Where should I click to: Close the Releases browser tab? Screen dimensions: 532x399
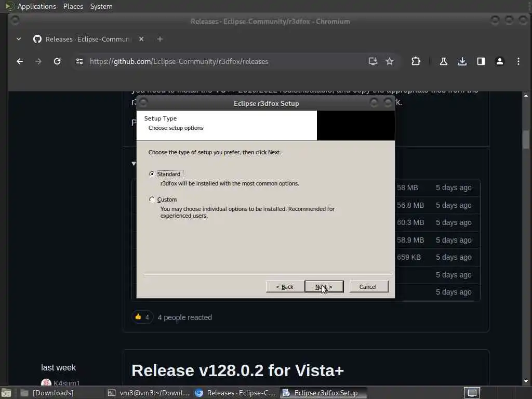point(141,39)
